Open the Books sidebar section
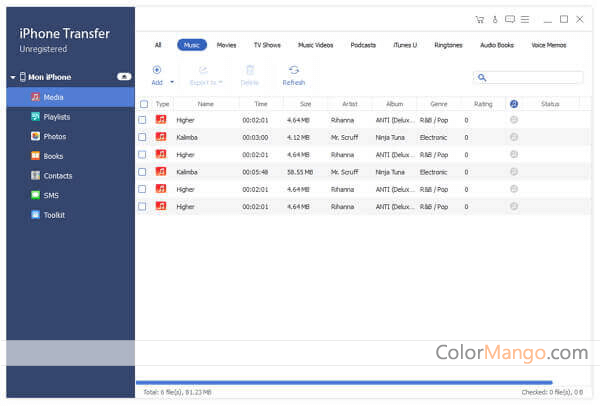600x406 pixels. point(54,156)
